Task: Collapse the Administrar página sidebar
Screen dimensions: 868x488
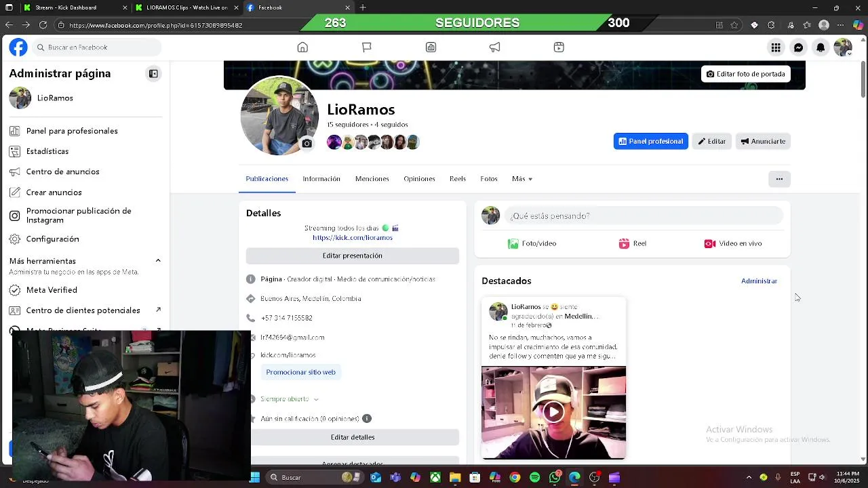Action: pos(153,74)
